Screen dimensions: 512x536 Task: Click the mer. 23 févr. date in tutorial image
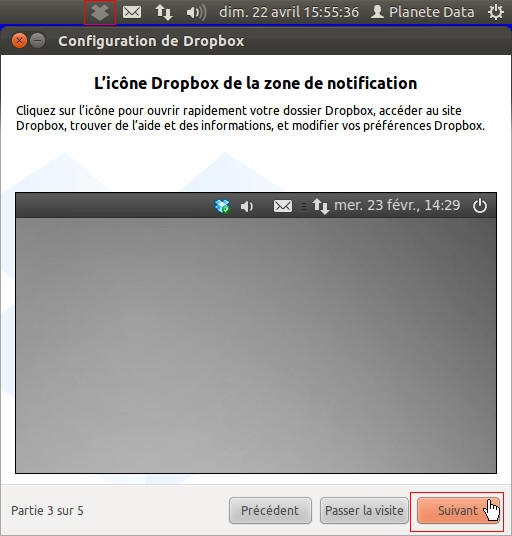397,205
